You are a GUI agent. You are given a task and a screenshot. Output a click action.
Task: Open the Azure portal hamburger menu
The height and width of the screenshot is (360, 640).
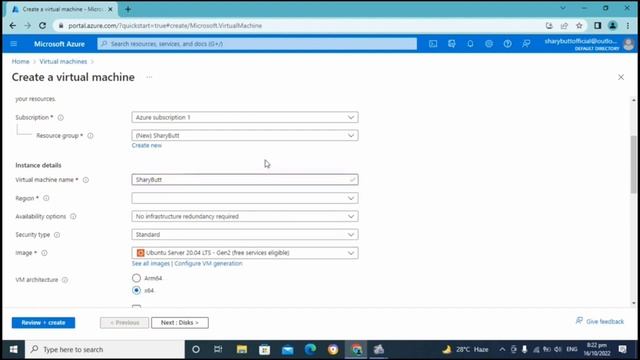pyautogui.click(x=13, y=44)
